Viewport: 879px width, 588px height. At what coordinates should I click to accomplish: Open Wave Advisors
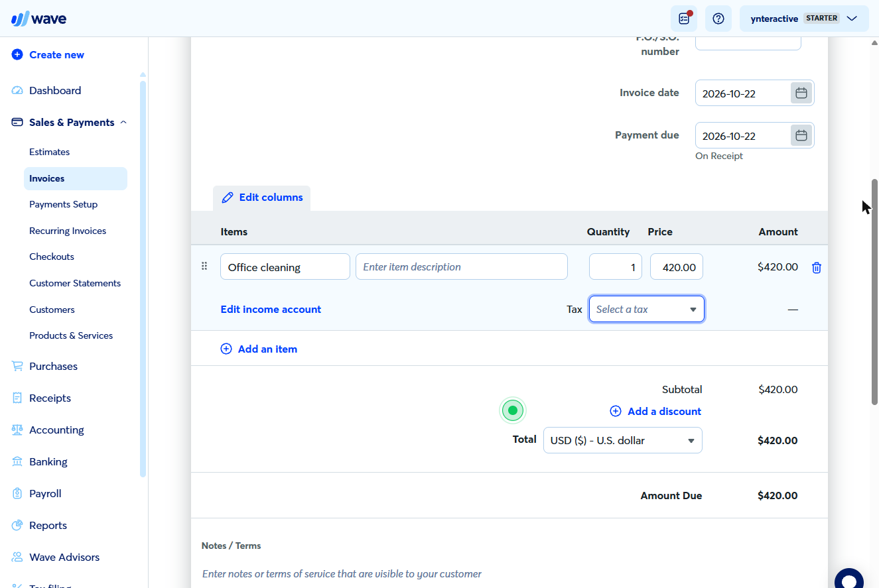click(64, 558)
